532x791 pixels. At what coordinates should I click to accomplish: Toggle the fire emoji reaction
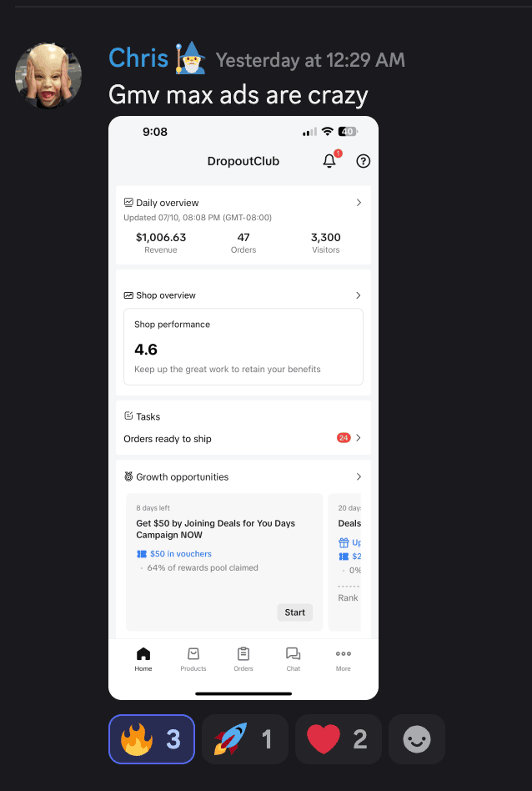point(151,739)
